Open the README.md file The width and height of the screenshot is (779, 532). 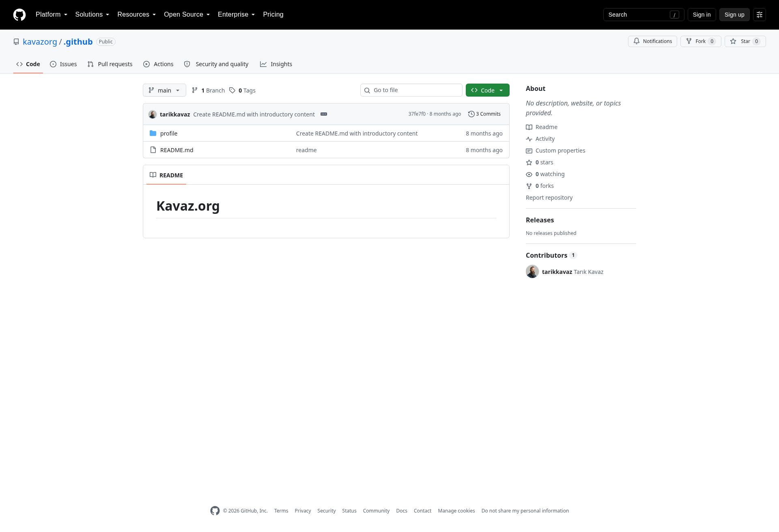click(176, 150)
